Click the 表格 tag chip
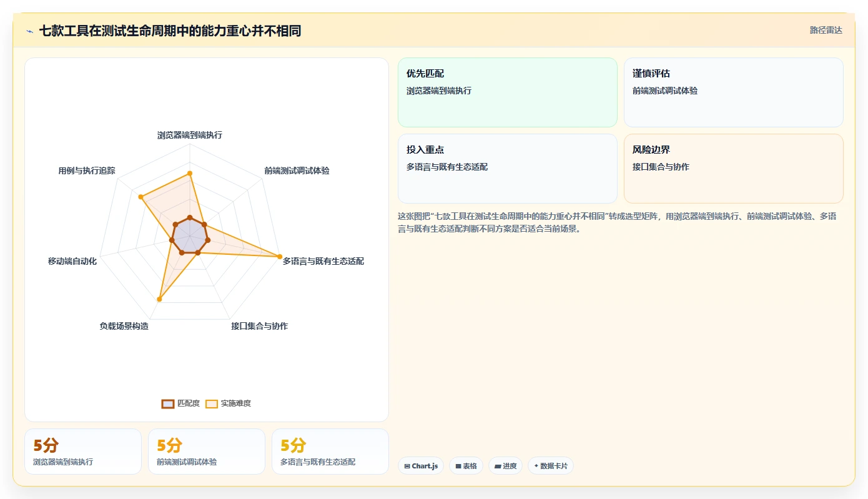The width and height of the screenshot is (868, 499). point(466,466)
